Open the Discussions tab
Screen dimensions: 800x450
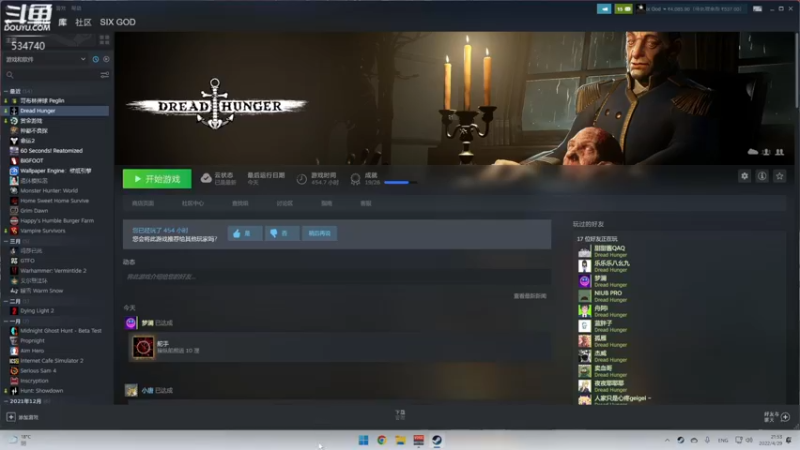(x=285, y=203)
